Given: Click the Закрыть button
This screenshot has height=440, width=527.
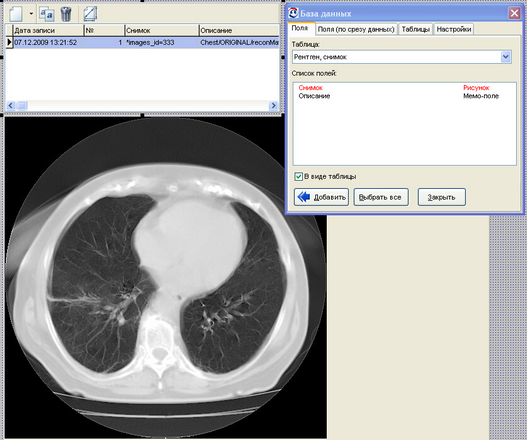Looking at the screenshot, I should (x=442, y=197).
